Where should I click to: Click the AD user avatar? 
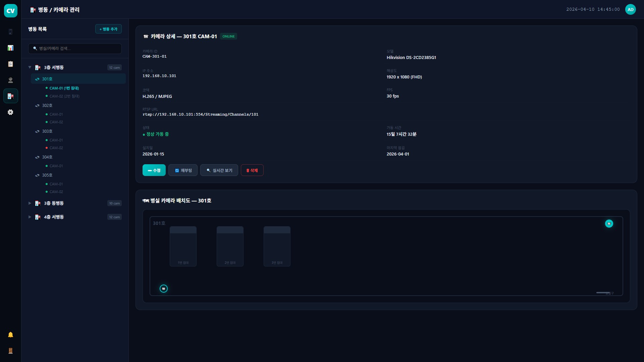pyautogui.click(x=631, y=9)
